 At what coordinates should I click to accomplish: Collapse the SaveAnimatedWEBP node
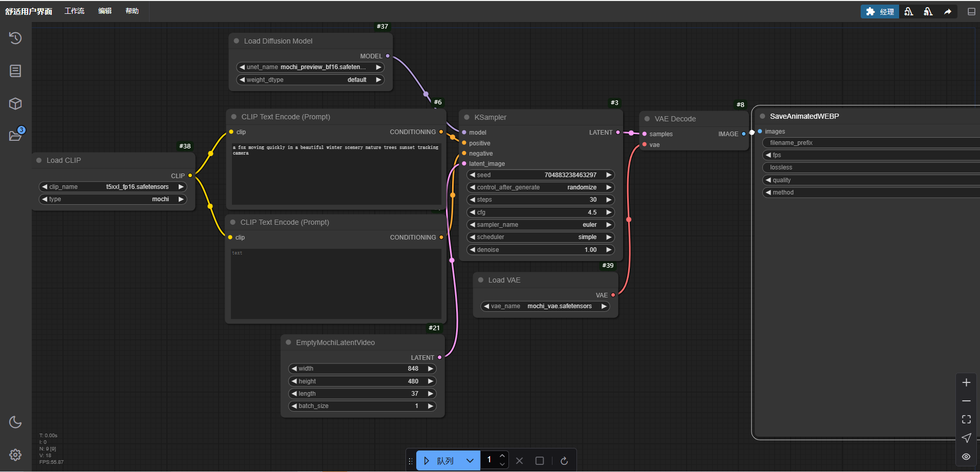click(x=762, y=116)
